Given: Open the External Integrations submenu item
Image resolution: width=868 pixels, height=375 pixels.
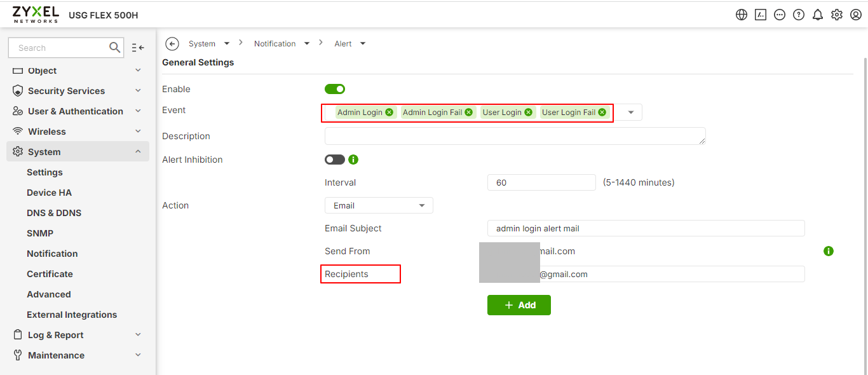Looking at the screenshot, I should (72, 315).
